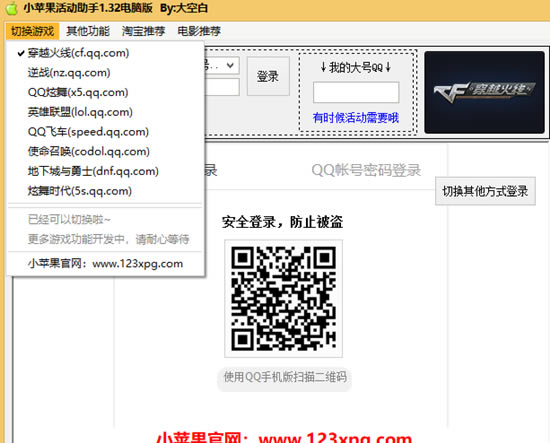
Task: Switch to 逆战(nz.qq.com)
Action: 105,73
